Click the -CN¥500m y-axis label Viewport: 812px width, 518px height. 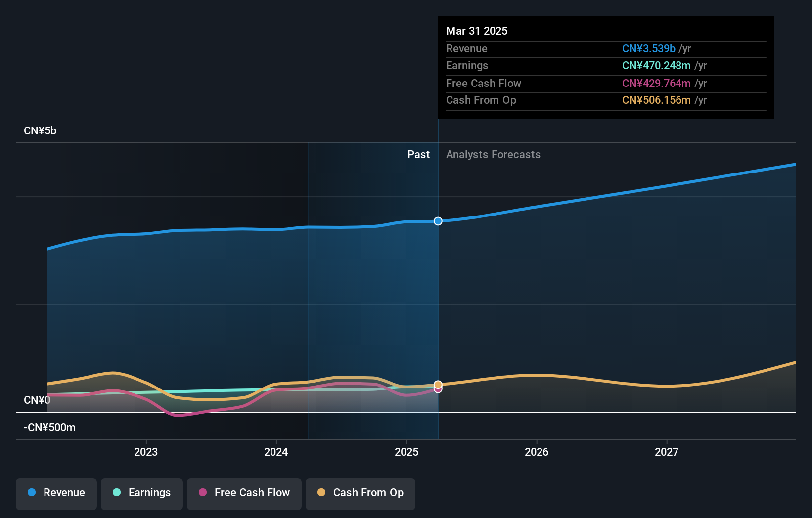coord(50,428)
